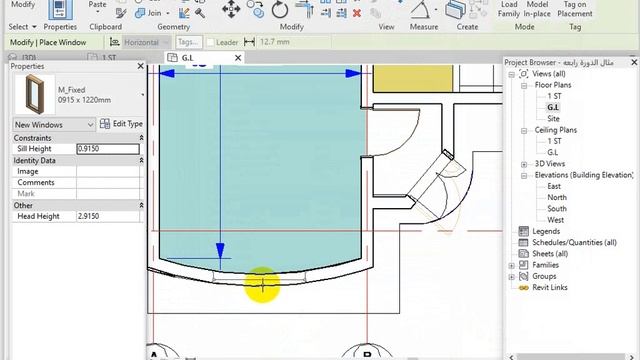The height and width of the screenshot is (360, 640).
Task: Click the Schedules/Quantities icon in browser
Action: pos(523,242)
